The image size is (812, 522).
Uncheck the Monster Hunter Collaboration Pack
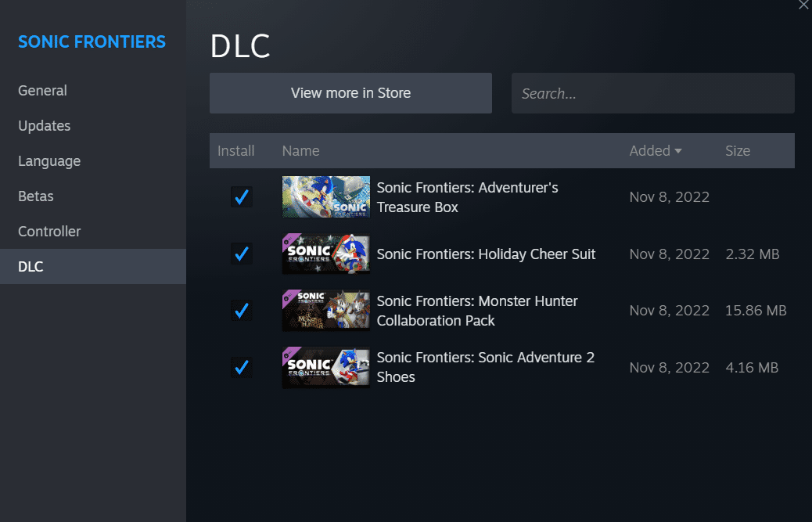pyautogui.click(x=241, y=310)
